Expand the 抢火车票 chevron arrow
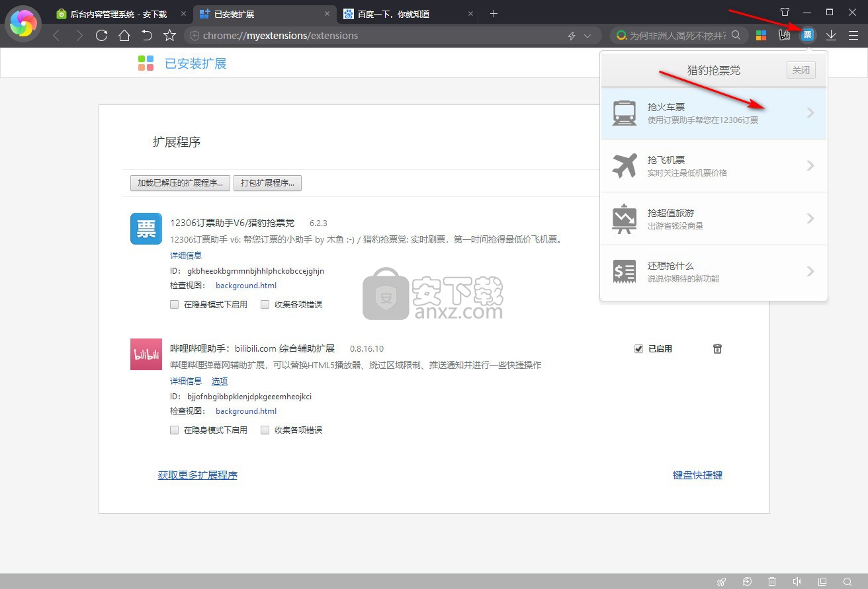The image size is (868, 589). 810,113
